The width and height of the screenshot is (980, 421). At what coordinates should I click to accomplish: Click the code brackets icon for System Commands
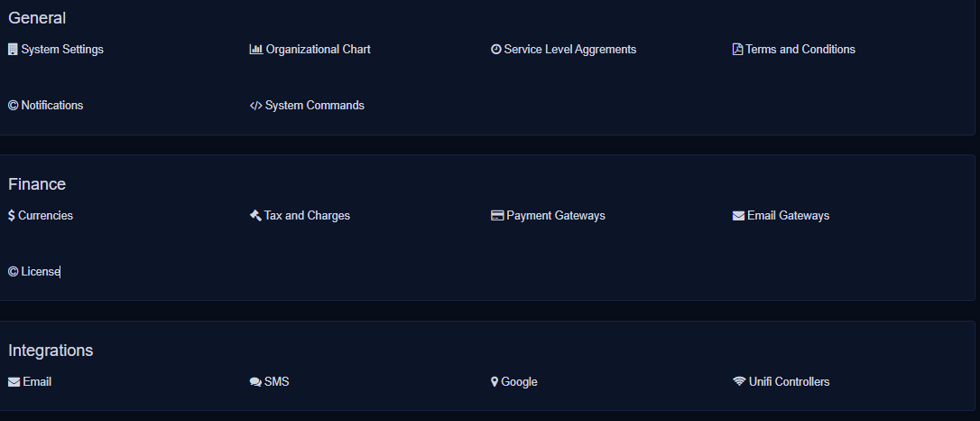255,106
